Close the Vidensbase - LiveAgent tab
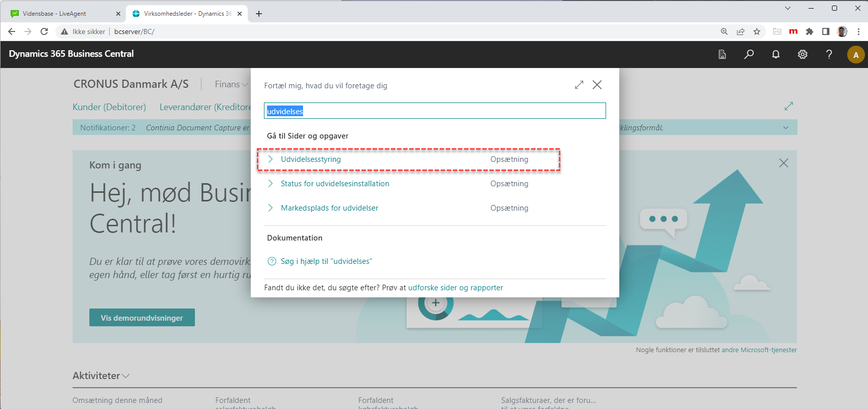The image size is (868, 409). tap(118, 14)
